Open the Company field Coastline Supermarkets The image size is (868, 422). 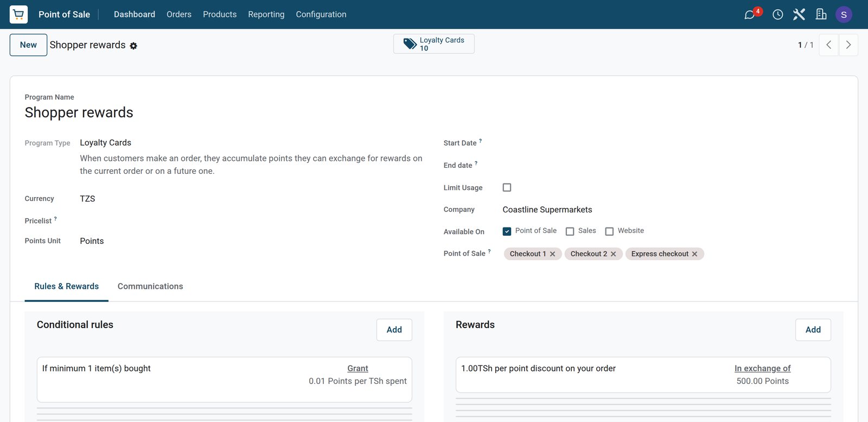click(673, 210)
